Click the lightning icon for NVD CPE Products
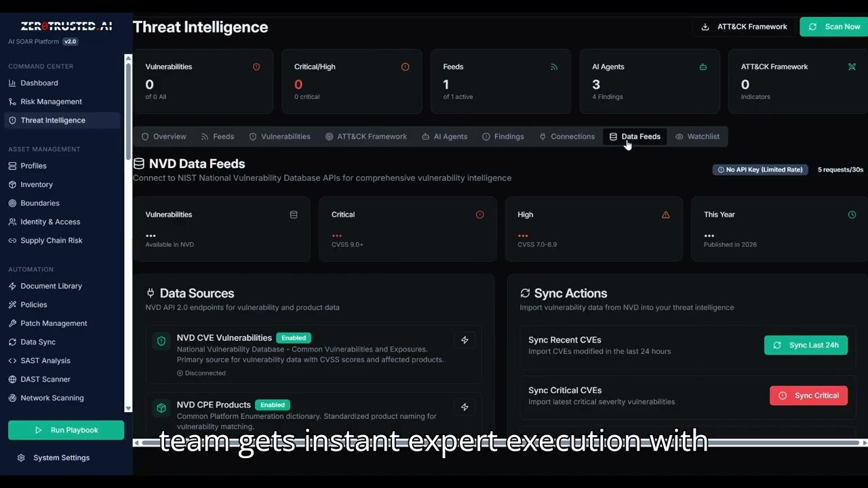 pos(465,407)
